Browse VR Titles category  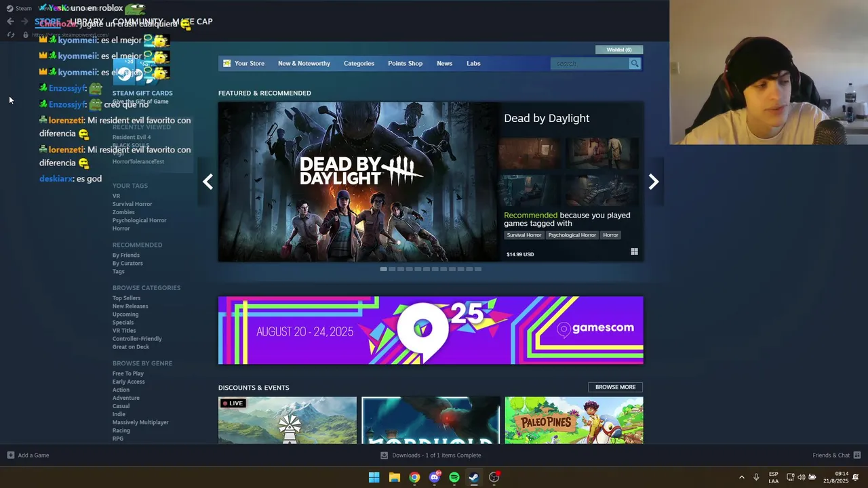124,331
